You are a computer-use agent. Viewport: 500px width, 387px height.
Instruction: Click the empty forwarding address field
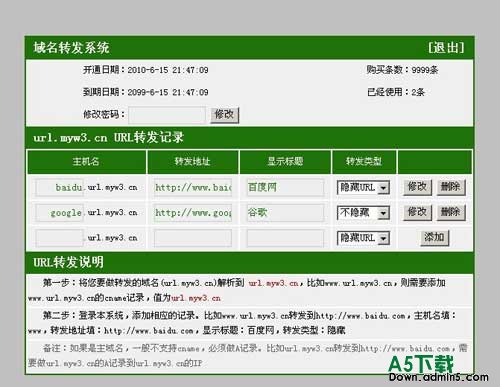(x=193, y=238)
